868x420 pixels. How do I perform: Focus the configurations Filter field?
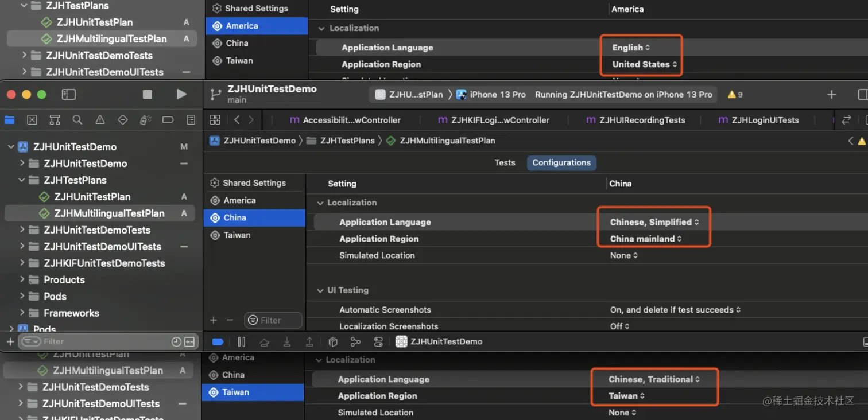273,320
